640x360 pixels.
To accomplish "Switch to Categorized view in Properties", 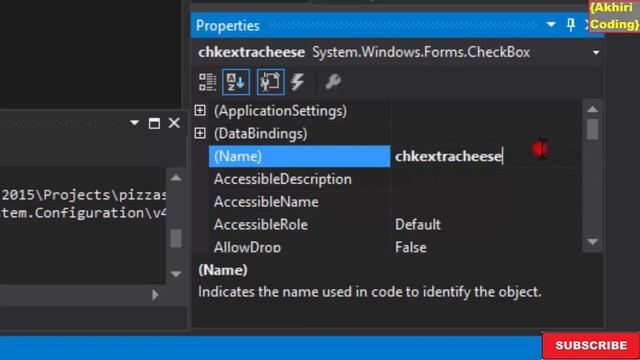I will pyautogui.click(x=207, y=82).
